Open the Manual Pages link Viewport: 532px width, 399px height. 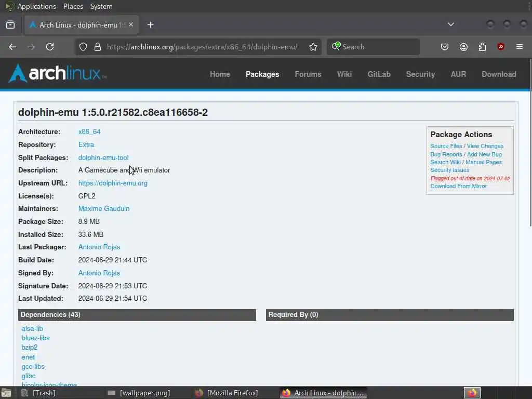pyautogui.click(x=484, y=162)
